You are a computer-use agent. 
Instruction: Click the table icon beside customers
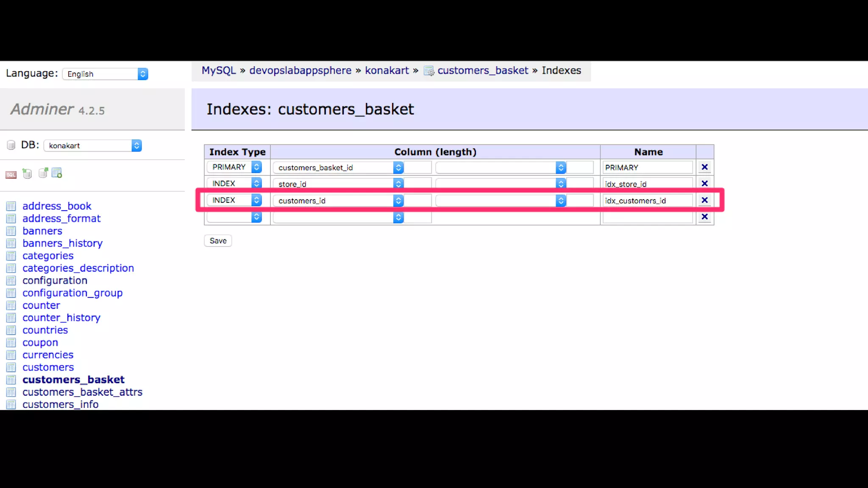11,368
